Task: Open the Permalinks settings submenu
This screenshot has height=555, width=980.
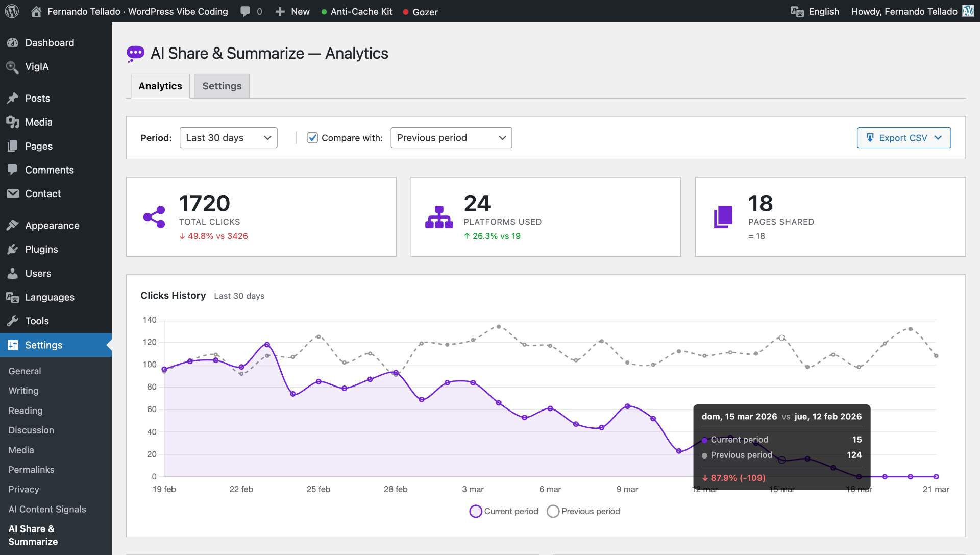Action: pyautogui.click(x=31, y=469)
